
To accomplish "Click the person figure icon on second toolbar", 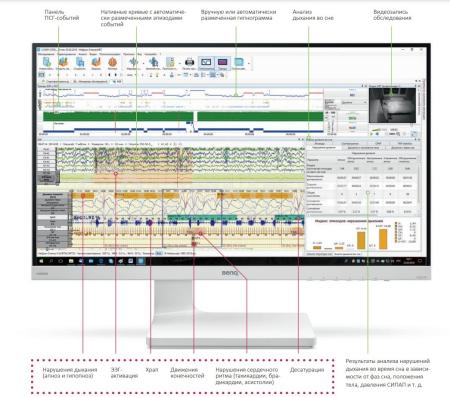I will pos(171,75).
